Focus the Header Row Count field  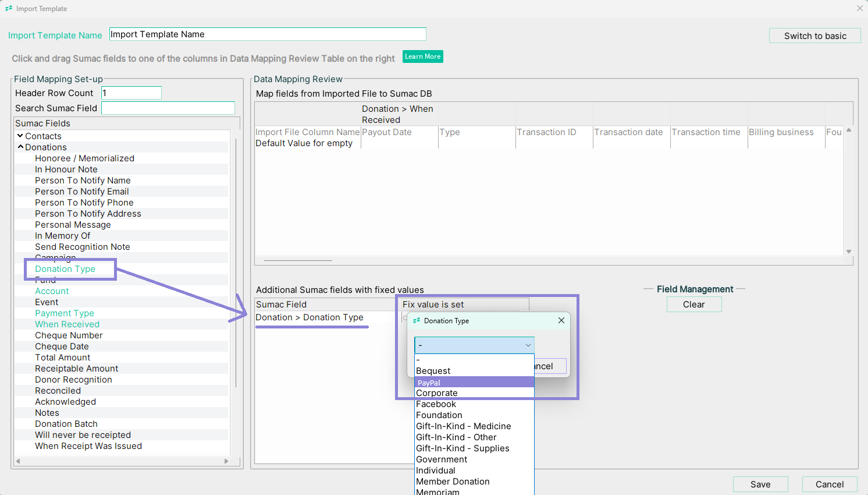[x=131, y=93]
